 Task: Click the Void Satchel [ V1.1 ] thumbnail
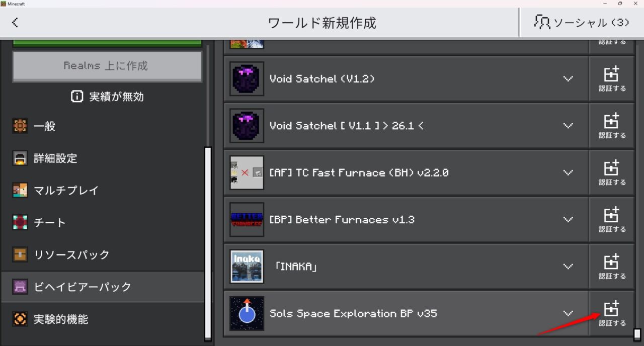[247, 126]
